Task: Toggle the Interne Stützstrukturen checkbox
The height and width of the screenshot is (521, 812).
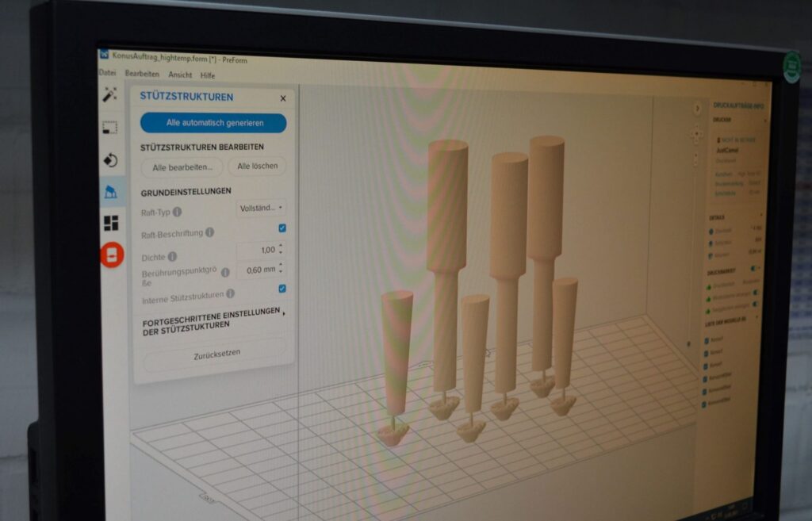Action: [282, 289]
